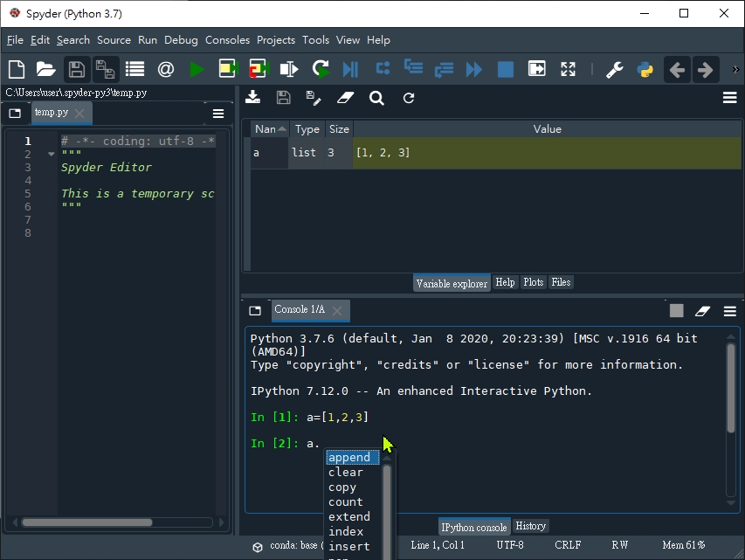Screen dimensions: 745x560
Task: Click Save data as icon
Action: [313, 98]
